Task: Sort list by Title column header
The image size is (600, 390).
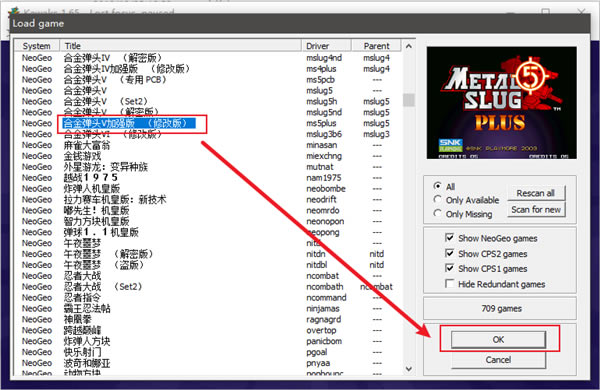Action: point(180,46)
